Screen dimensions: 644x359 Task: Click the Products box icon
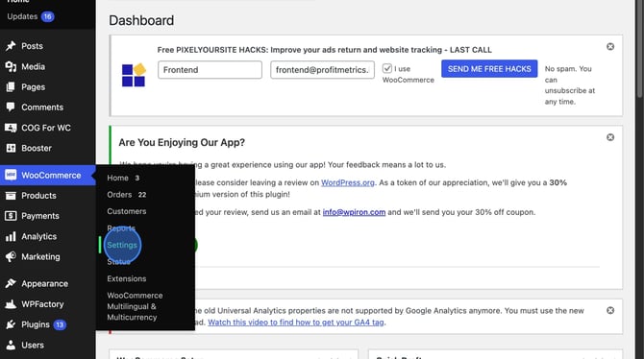coord(11,196)
